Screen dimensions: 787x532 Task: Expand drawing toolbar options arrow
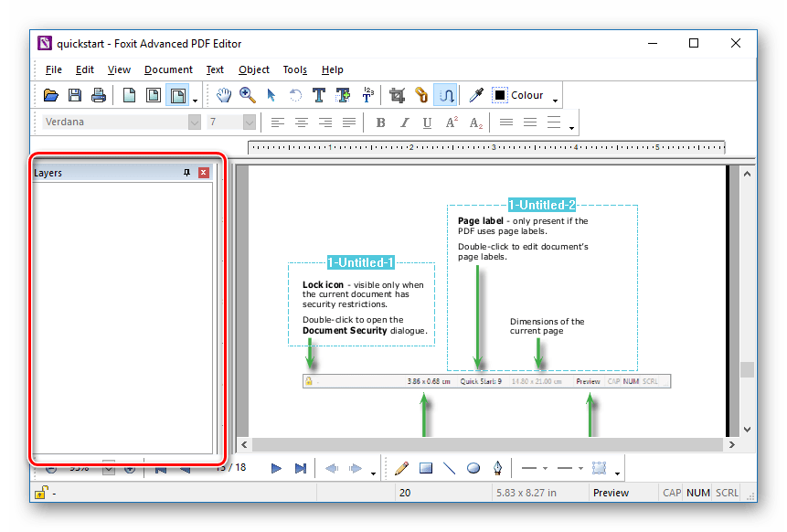(x=617, y=473)
